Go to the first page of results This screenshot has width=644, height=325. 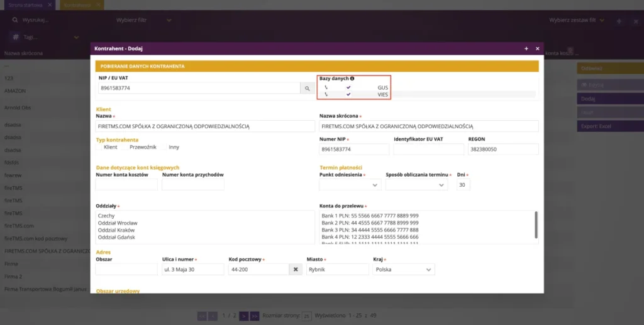point(202,316)
